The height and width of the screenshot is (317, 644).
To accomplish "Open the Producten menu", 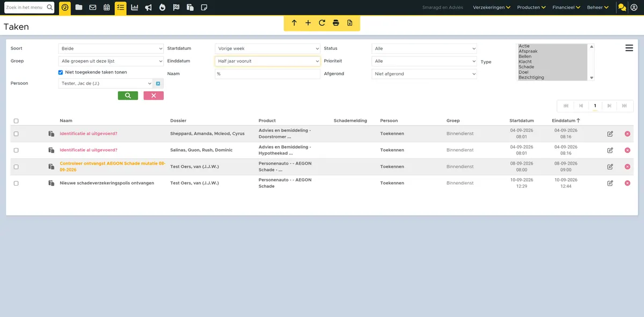I will pos(531,8).
